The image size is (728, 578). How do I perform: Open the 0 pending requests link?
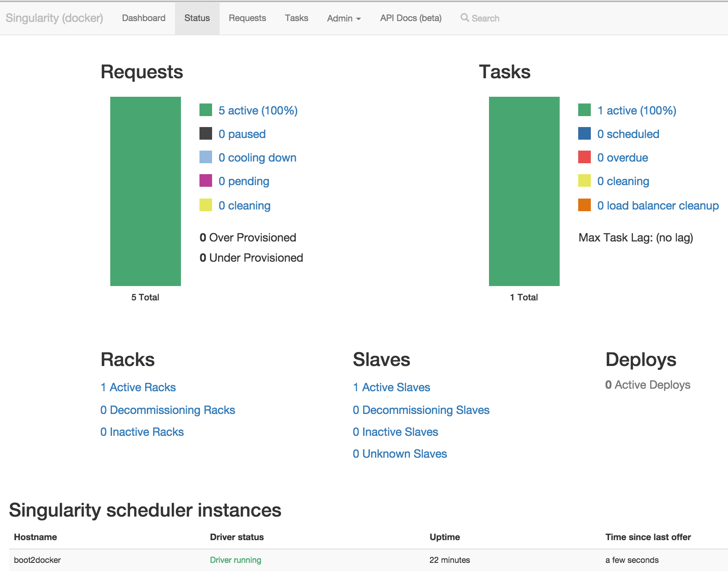coord(244,181)
